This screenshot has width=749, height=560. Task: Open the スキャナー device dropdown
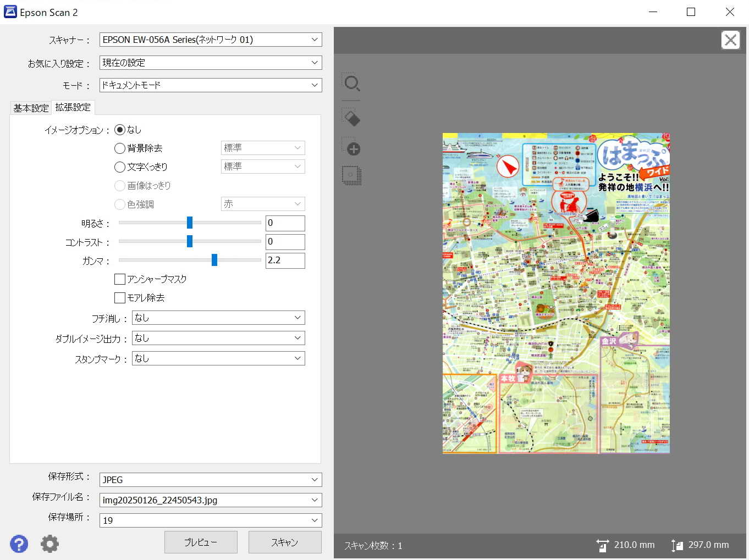click(x=211, y=40)
